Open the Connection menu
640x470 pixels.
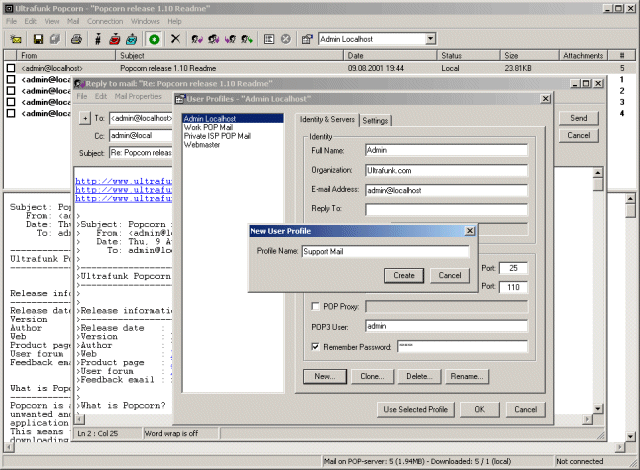pyautogui.click(x=105, y=21)
